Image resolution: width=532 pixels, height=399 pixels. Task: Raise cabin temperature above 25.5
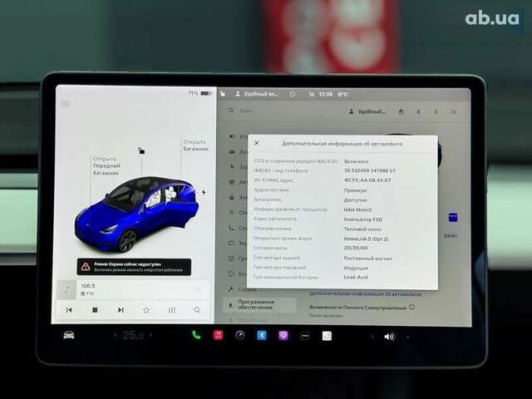151,335
